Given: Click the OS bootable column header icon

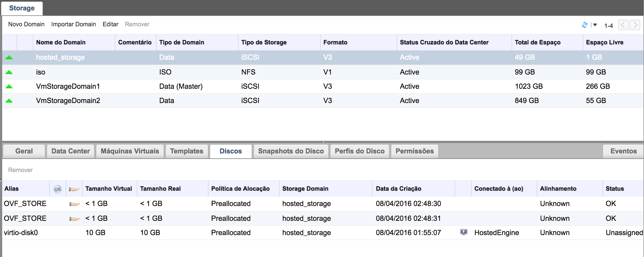Looking at the screenshot, I should pyautogui.click(x=57, y=189).
